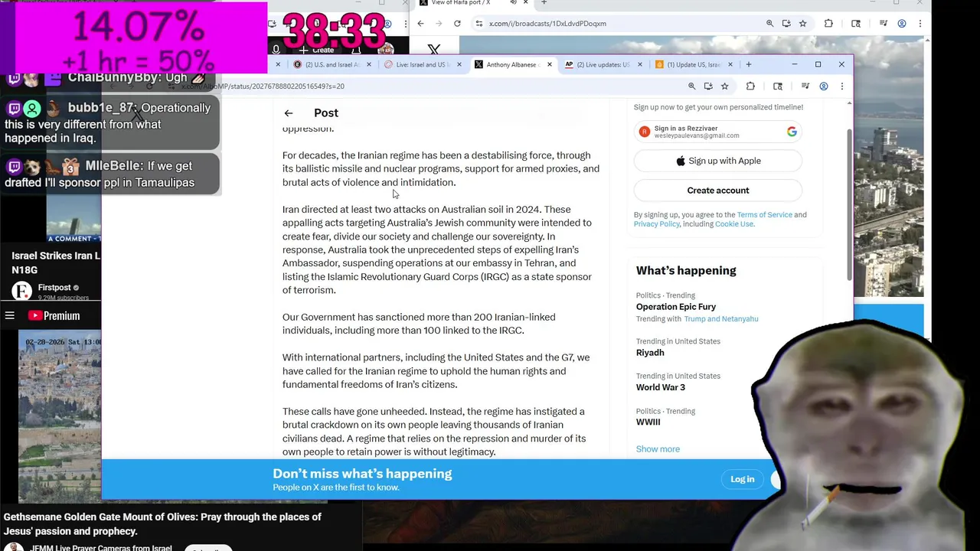Click install/cast icon beside the front window star
The width and height of the screenshot is (980, 551).
point(708,86)
